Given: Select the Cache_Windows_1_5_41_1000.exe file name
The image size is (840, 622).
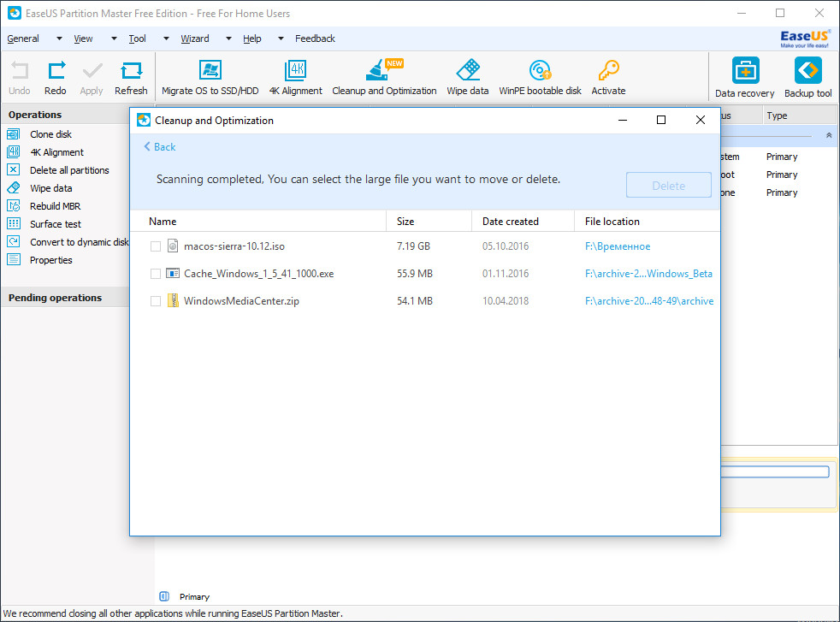Looking at the screenshot, I should click(258, 274).
